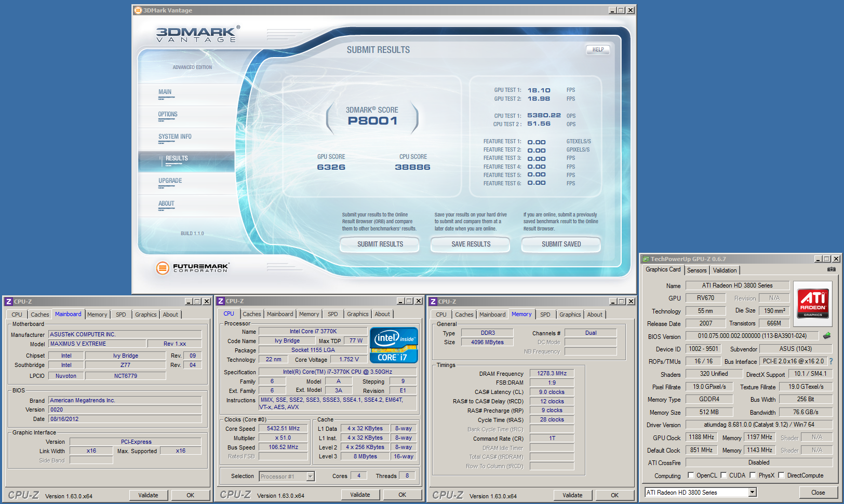Open UPGRADE in 3DMark sidebar

click(x=170, y=181)
